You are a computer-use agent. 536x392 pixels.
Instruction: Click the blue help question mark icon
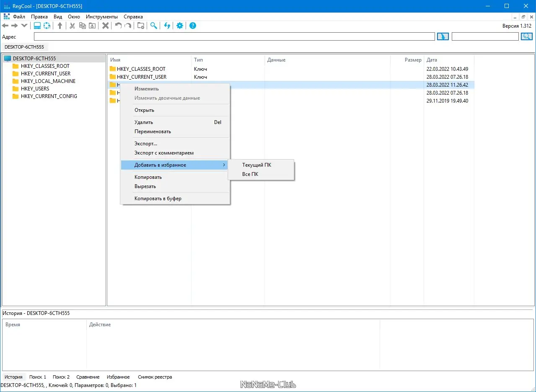193,26
